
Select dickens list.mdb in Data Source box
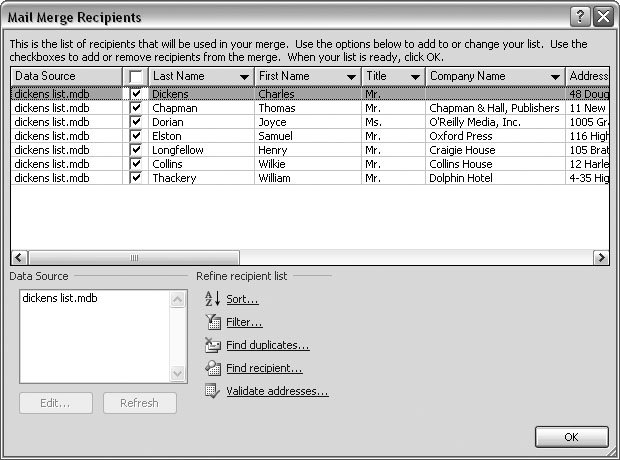60,298
